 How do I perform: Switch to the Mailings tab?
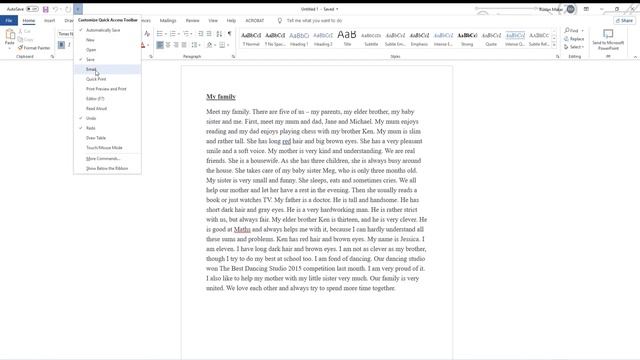[168, 20]
